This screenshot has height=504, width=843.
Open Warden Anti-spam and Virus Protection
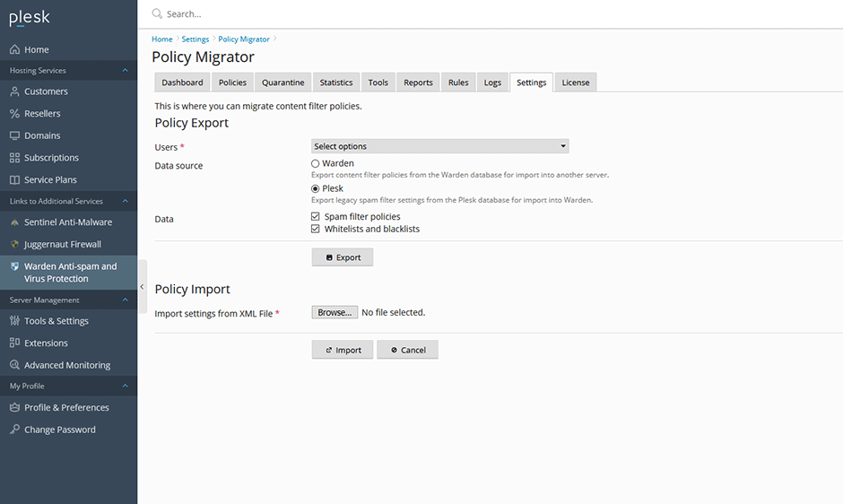click(68, 272)
